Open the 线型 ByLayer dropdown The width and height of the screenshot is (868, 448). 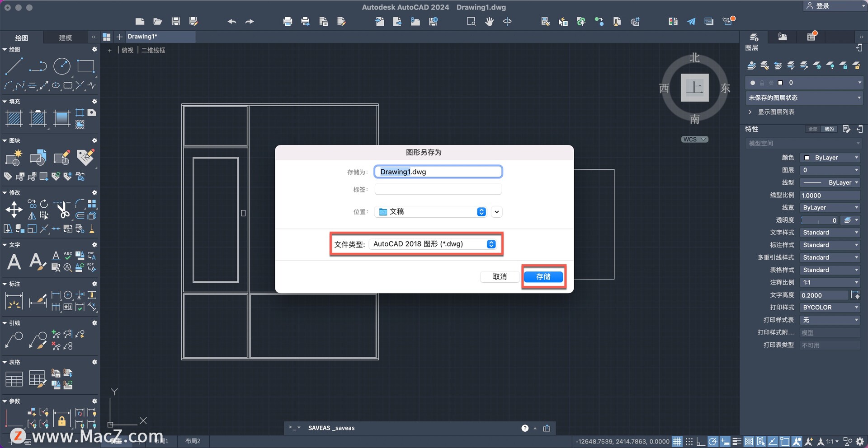point(830,182)
